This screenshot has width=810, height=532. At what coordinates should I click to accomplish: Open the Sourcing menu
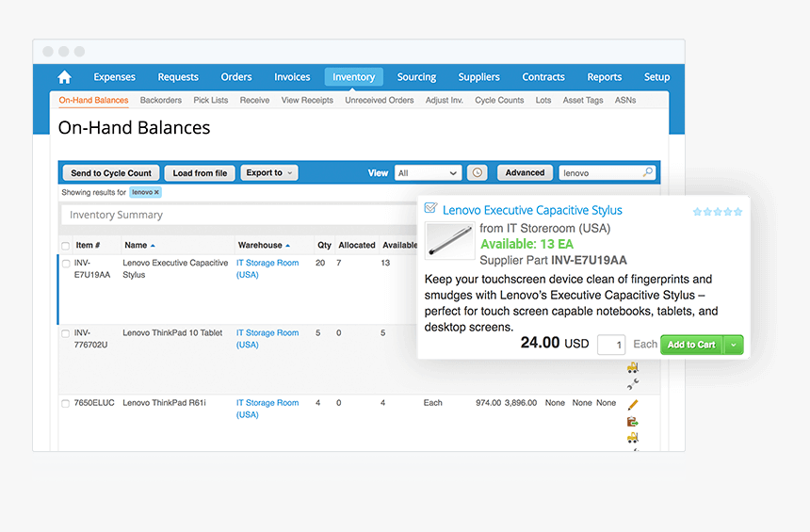[x=416, y=77]
